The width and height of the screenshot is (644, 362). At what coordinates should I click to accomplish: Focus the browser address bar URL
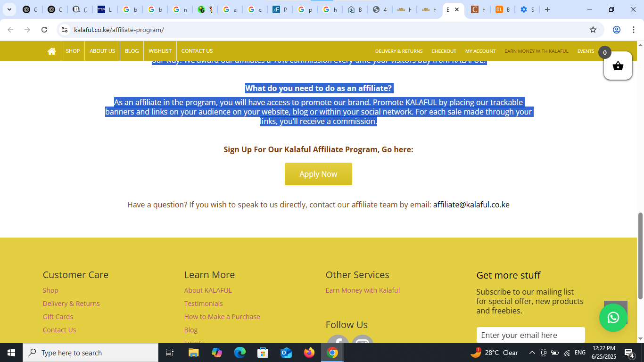(119, 30)
